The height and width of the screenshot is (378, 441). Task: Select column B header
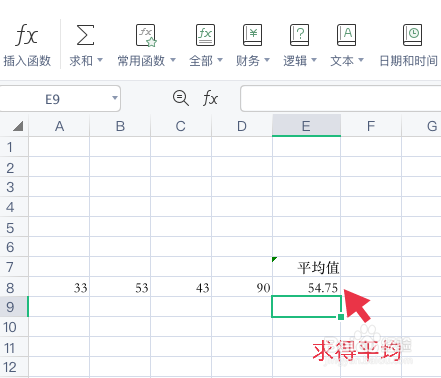coord(120,126)
